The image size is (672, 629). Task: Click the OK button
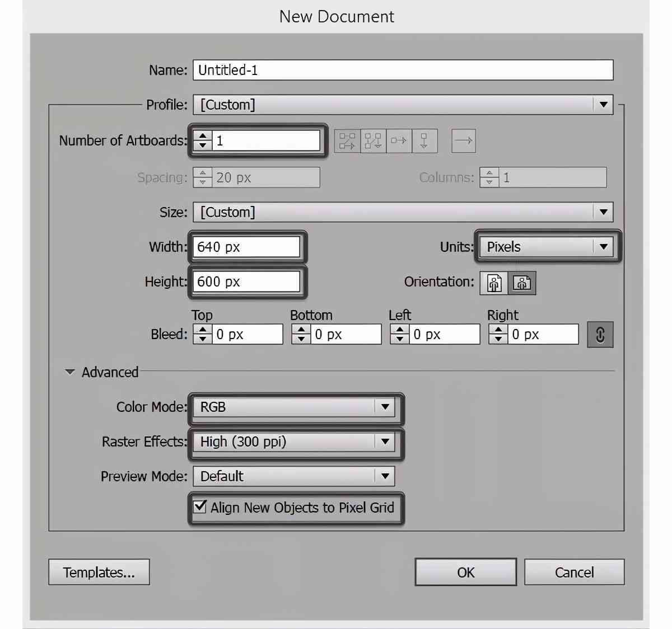click(x=465, y=572)
